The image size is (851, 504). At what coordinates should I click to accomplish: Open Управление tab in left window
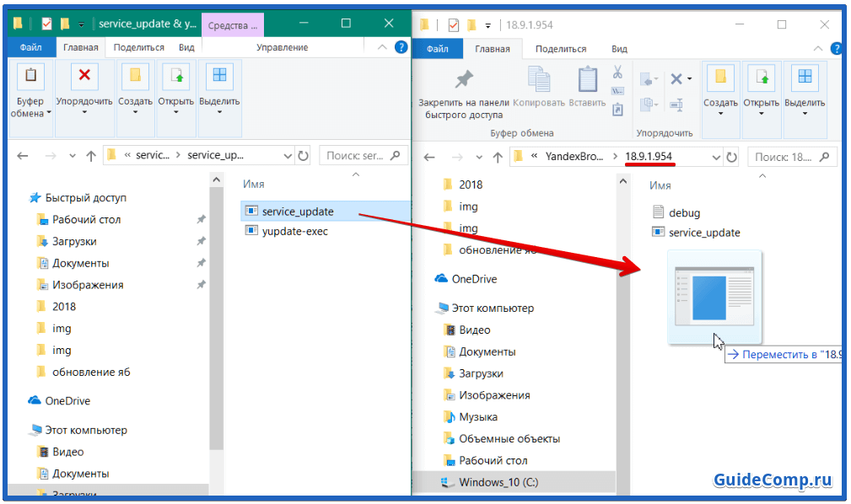(x=283, y=47)
